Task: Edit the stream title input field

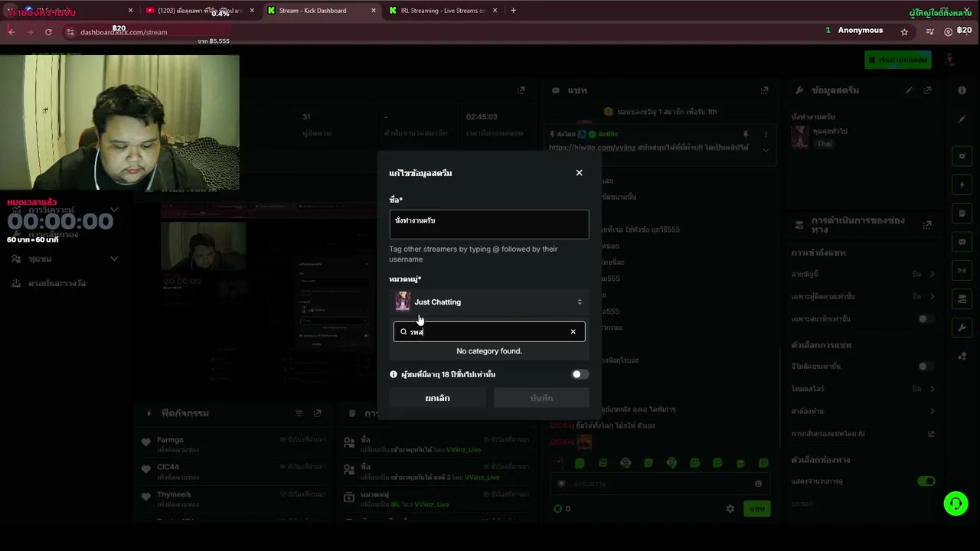Action: coord(489,224)
